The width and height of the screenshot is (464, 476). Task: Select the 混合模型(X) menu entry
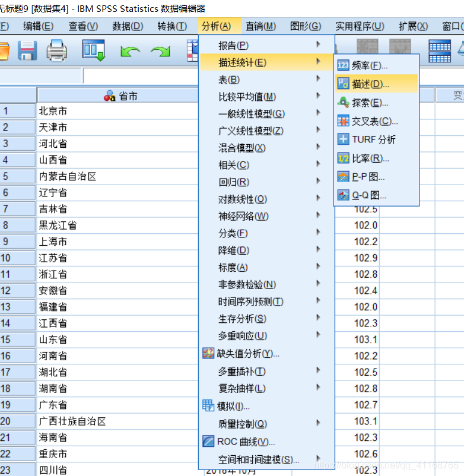267,148
